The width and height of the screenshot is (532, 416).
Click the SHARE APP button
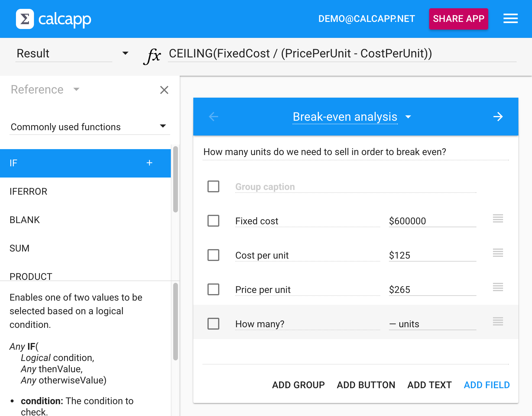[458, 19]
